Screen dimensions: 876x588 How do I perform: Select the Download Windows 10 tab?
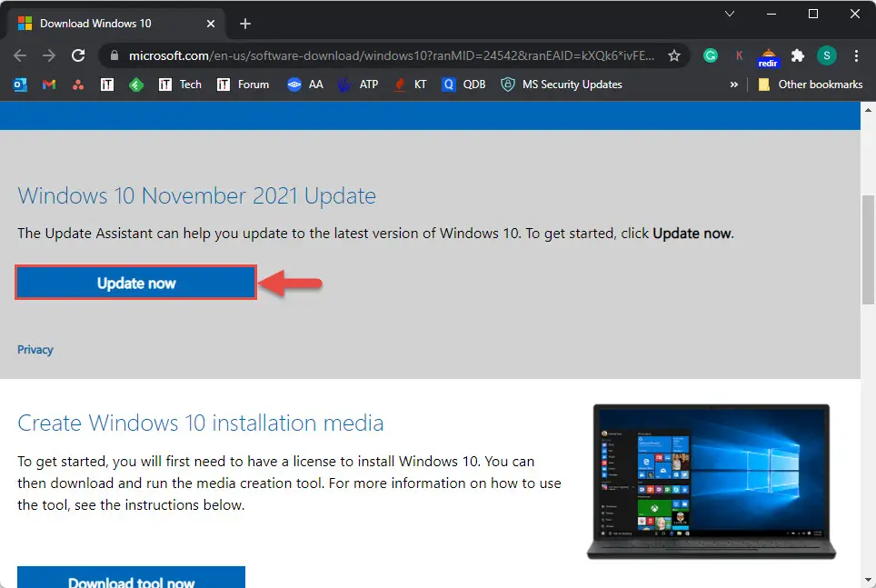click(x=115, y=24)
